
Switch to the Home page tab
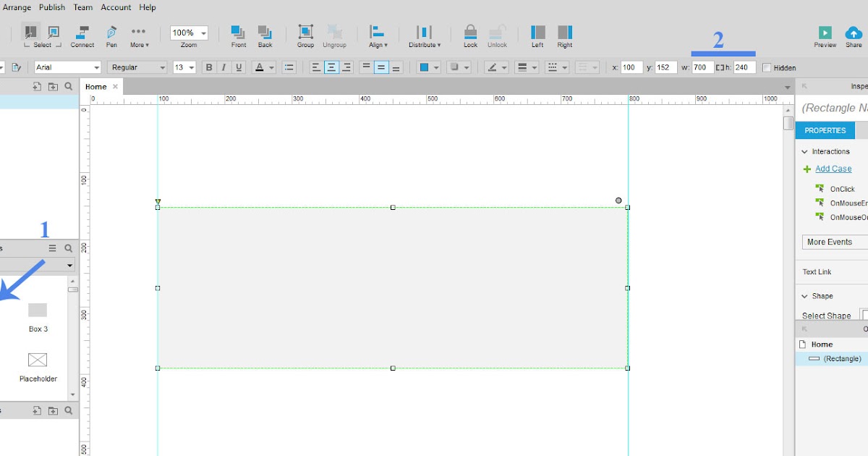(95, 86)
